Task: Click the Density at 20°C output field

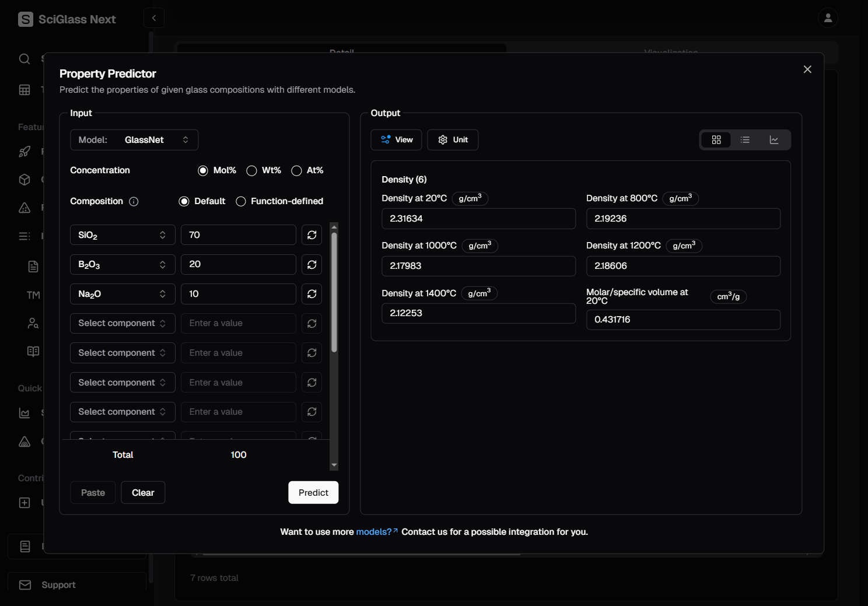Action: [x=478, y=219]
